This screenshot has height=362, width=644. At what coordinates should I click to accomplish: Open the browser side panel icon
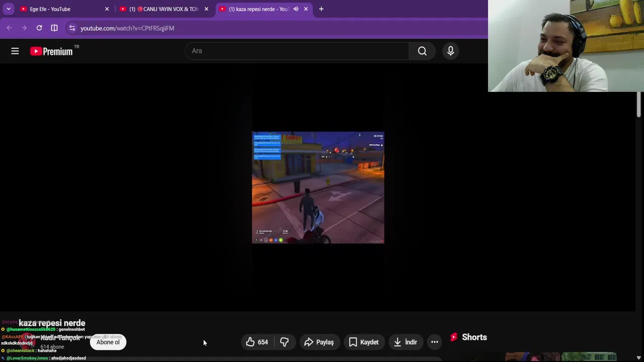54,28
